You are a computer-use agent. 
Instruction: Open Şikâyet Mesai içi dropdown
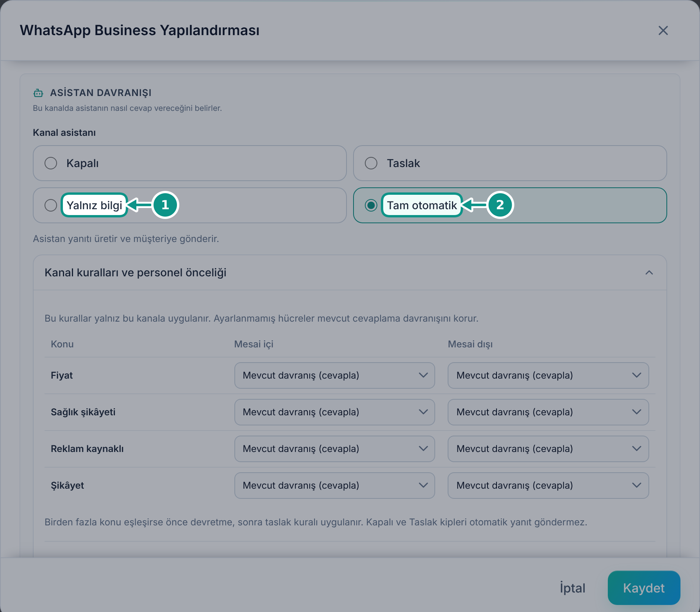point(334,486)
